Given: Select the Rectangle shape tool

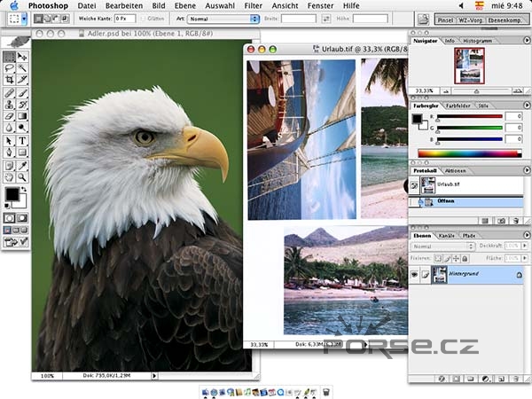Looking at the screenshot, I should pos(22,152).
